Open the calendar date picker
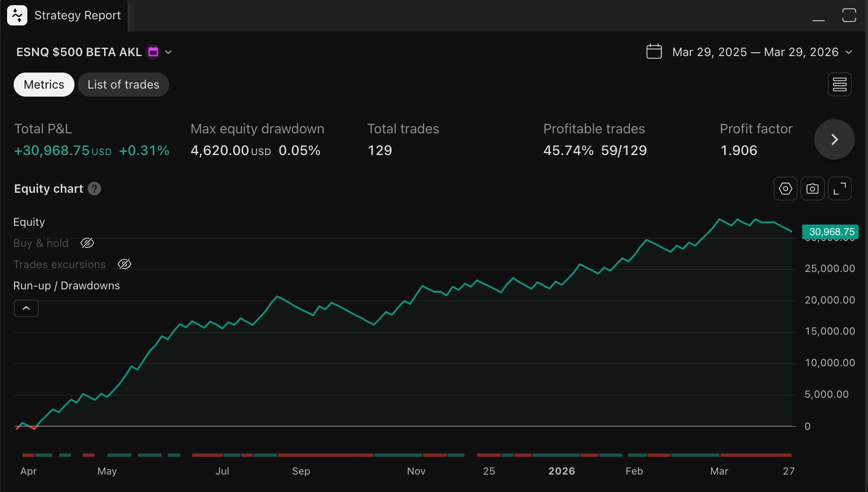868x492 pixels. 654,52
